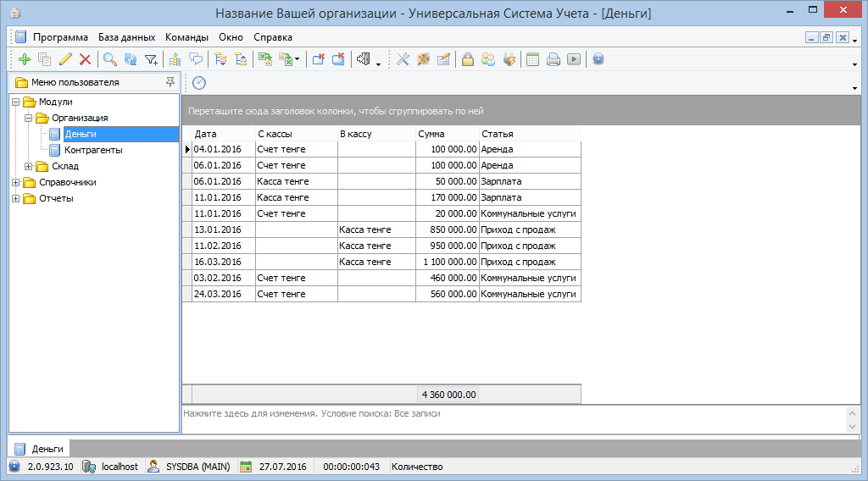Open the Справка menu
The height and width of the screenshot is (481, 868).
click(272, 37)
